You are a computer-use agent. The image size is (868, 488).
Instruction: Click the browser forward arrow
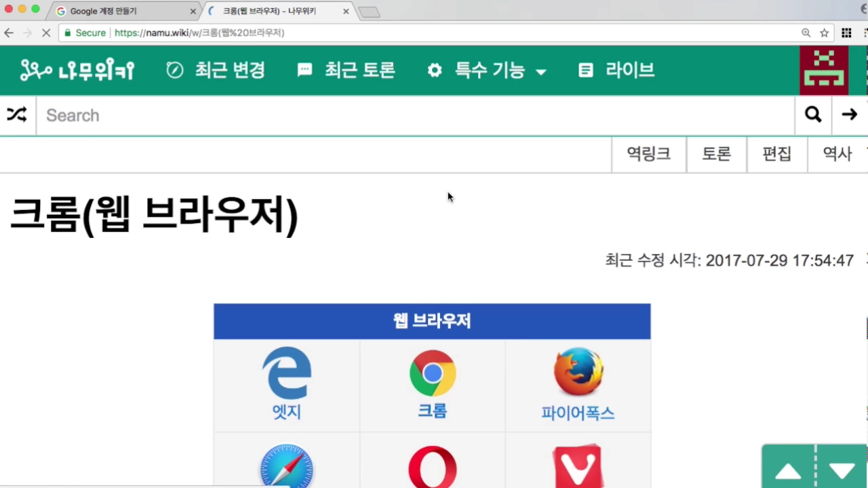coord(27,33)
